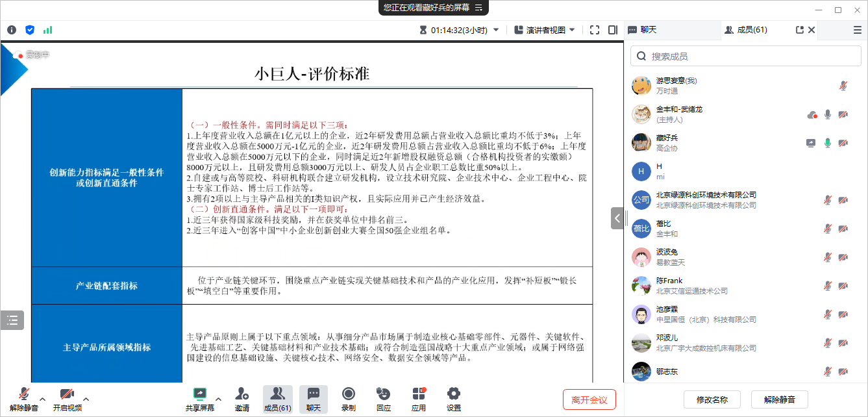Toggle the side panel layout icon
Viewport: 868px width, 417px height.
613,30
